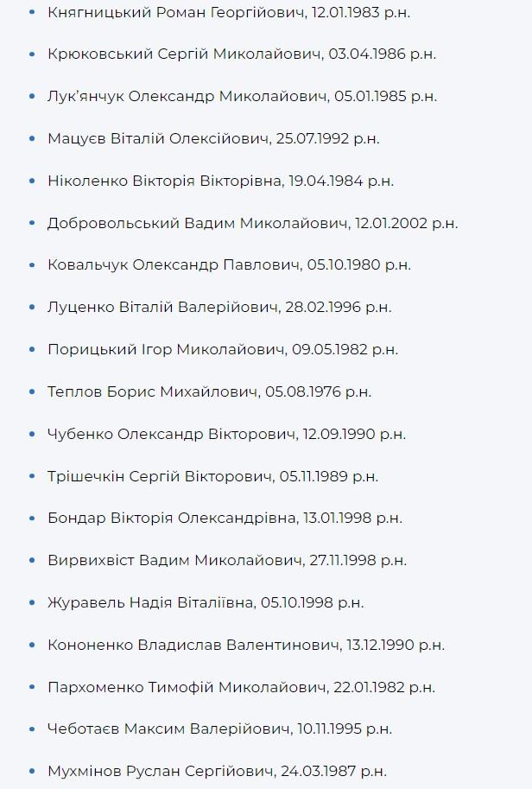Image resolution: width=532 pixels, height=789 pixels.
Task: Select the Добровольський Вадим Миколайович line
Action: [252, 223]
